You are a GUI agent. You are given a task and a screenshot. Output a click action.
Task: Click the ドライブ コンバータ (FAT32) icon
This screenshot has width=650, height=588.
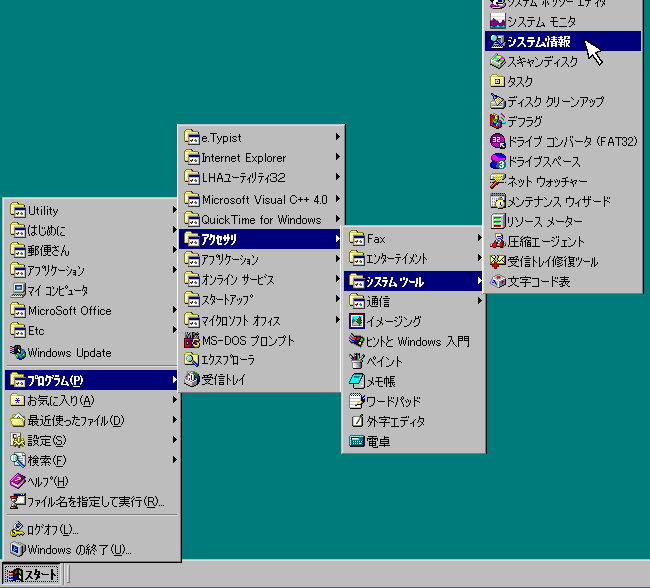coord(497,141)
